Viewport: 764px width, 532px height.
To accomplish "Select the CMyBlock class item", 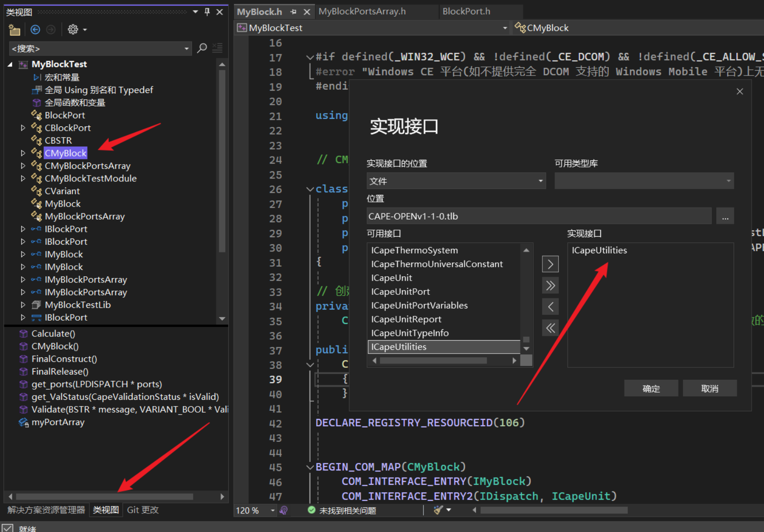I will pyautogui.click(x=65, y=153).
